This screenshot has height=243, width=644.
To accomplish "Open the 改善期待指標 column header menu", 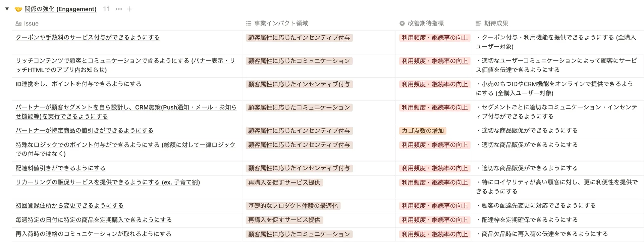I will [x=425, y=24].
